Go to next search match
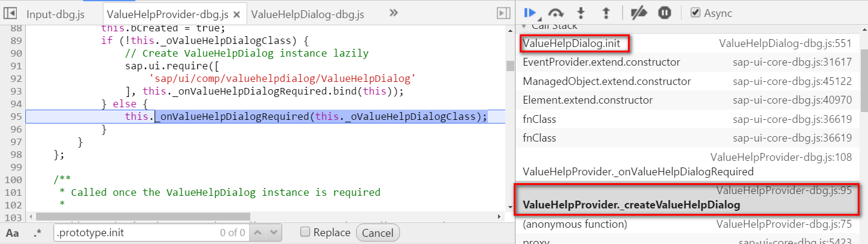This screenshot has height=244, width=868. click(x=274, y=233)
